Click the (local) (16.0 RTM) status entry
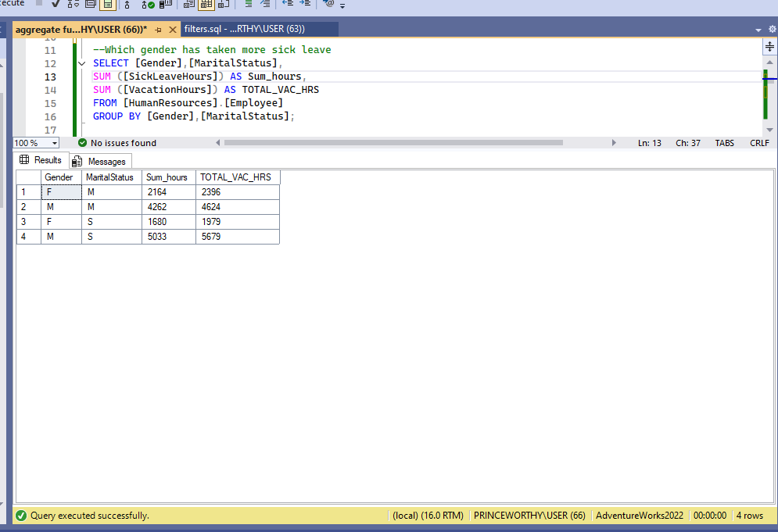 pyautogui.click(x=428, y=516)
